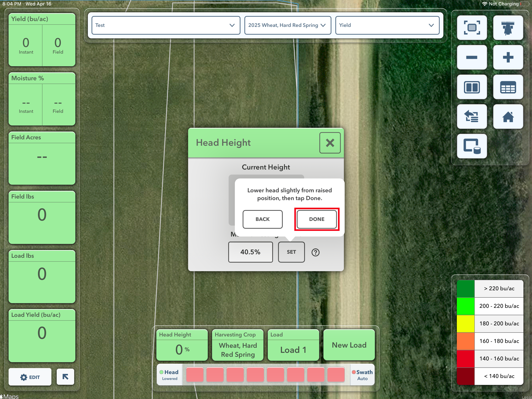Image resolution: width=532 pixels, height=399 pixels.
Task: Zoom in map with plus icon
Action: click(508, 57)
